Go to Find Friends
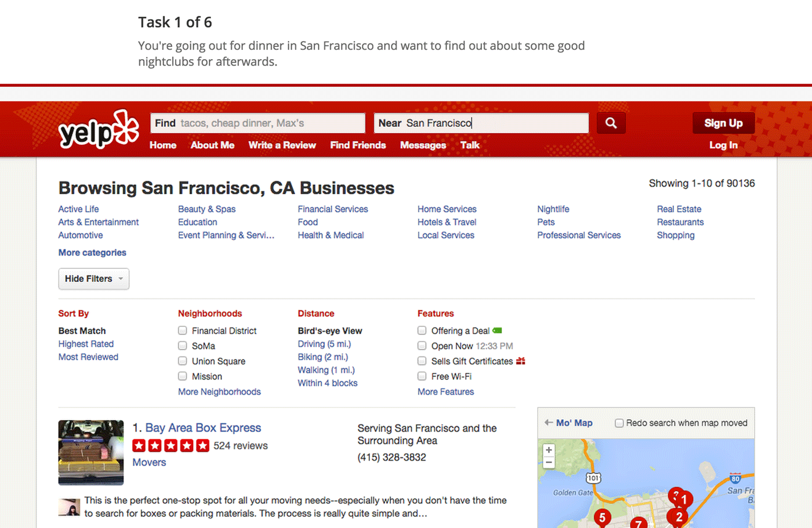The image size is (812, 528). (358, 145)
